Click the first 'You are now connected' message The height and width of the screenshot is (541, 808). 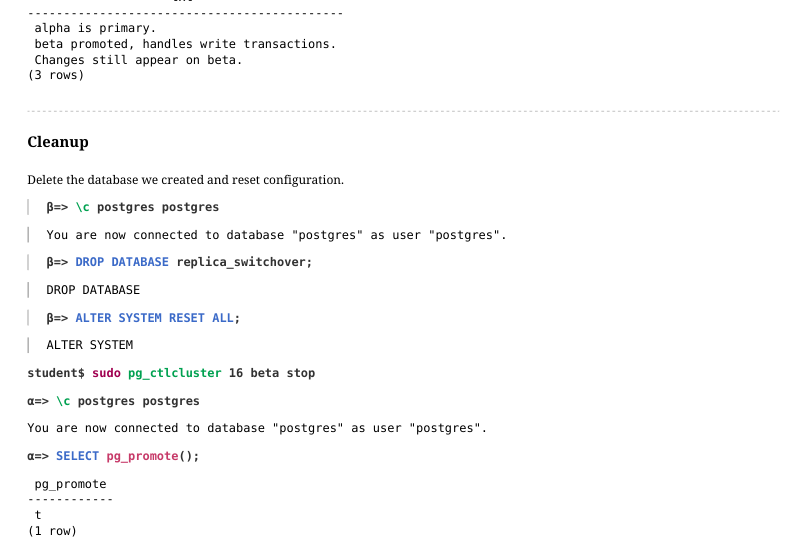pos(276,235)
